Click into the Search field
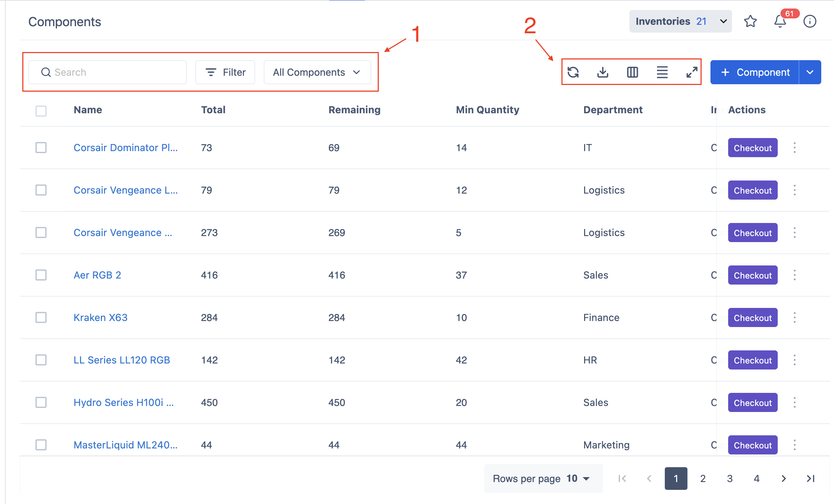The width and height of the screenshot is (834, 504). [x=108, y=72]
